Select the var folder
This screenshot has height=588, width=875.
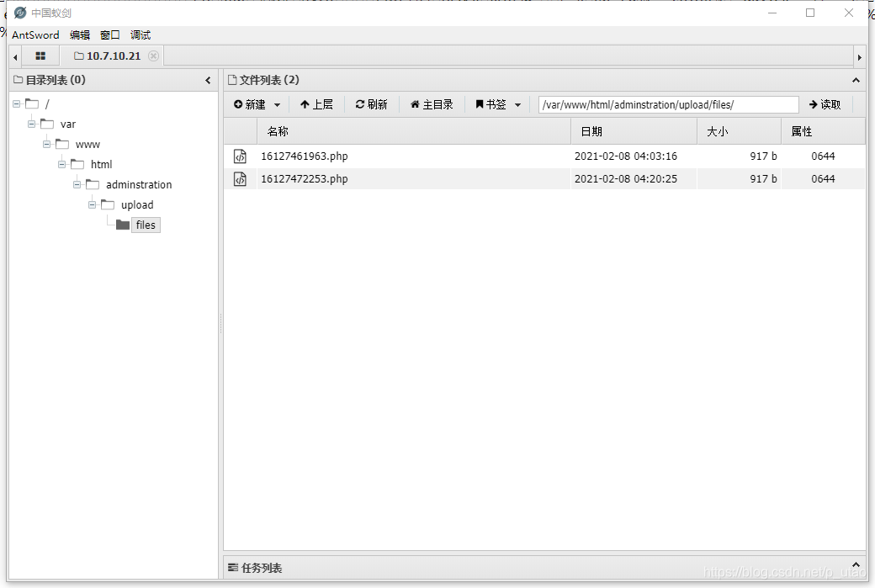[x=68, y=124]
